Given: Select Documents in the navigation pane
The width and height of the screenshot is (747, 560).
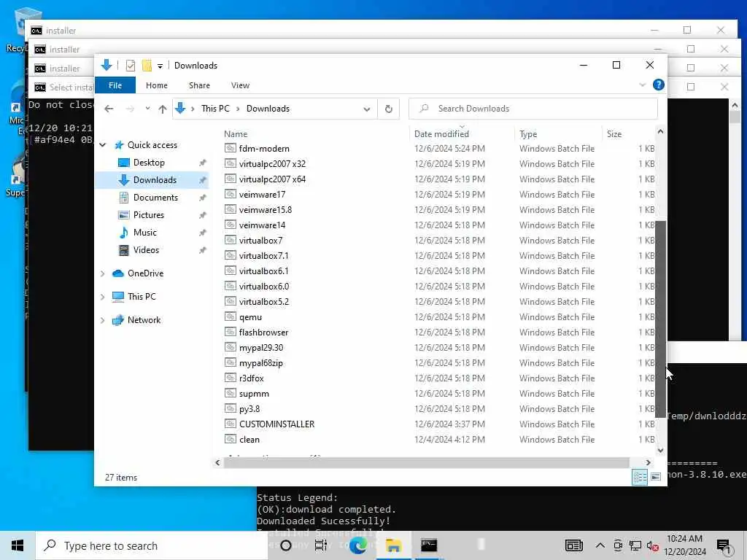Looking at the screenshot, I should pos(155,198).
